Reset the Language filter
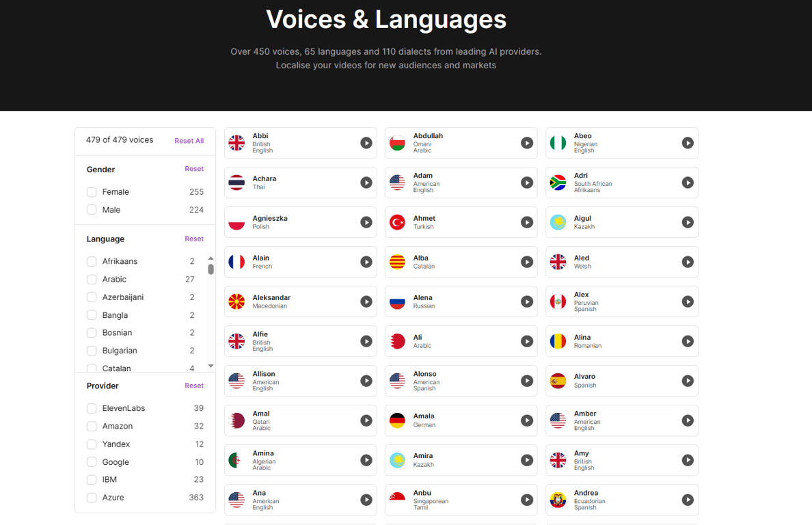This screenshot has height=525, width=812. pos(194,239)
